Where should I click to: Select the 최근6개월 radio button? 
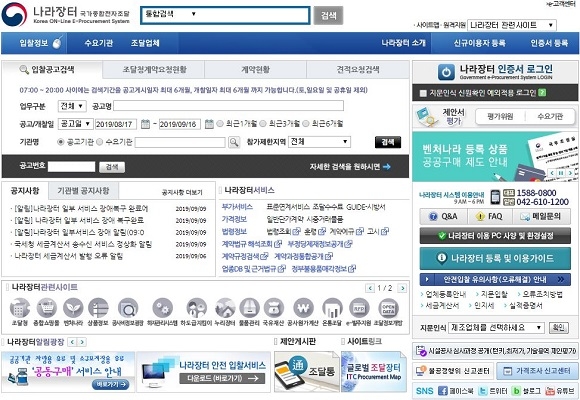(x=306, y=124)
